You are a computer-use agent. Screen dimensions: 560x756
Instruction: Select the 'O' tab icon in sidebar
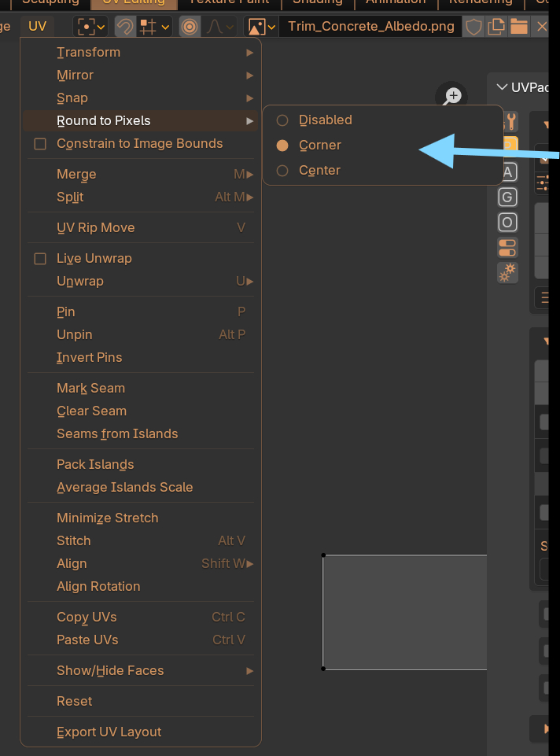[x=508, y=222]
